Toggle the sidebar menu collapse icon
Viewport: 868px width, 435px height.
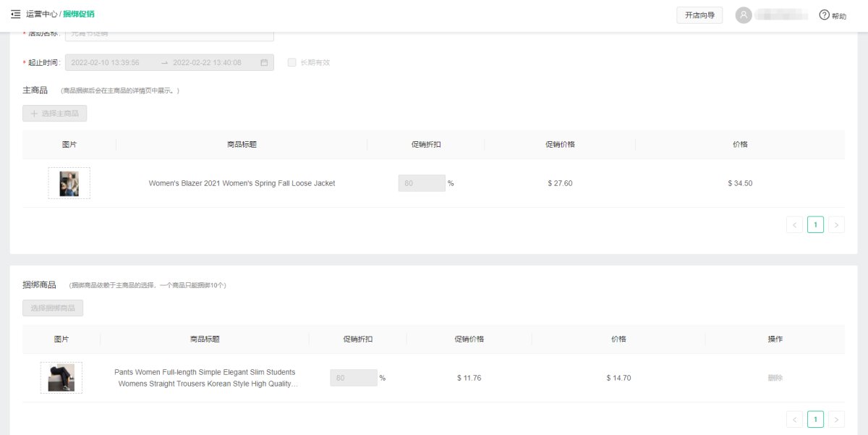click(16, 14)
